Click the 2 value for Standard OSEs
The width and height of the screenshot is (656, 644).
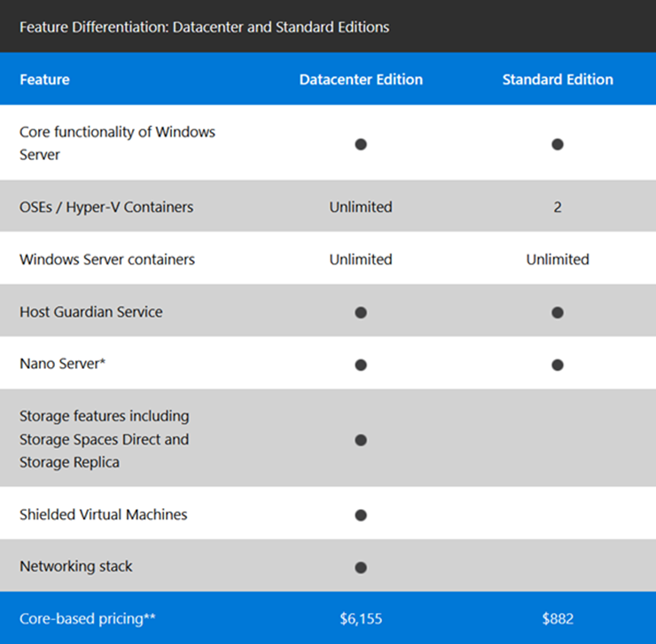point(558,207)
